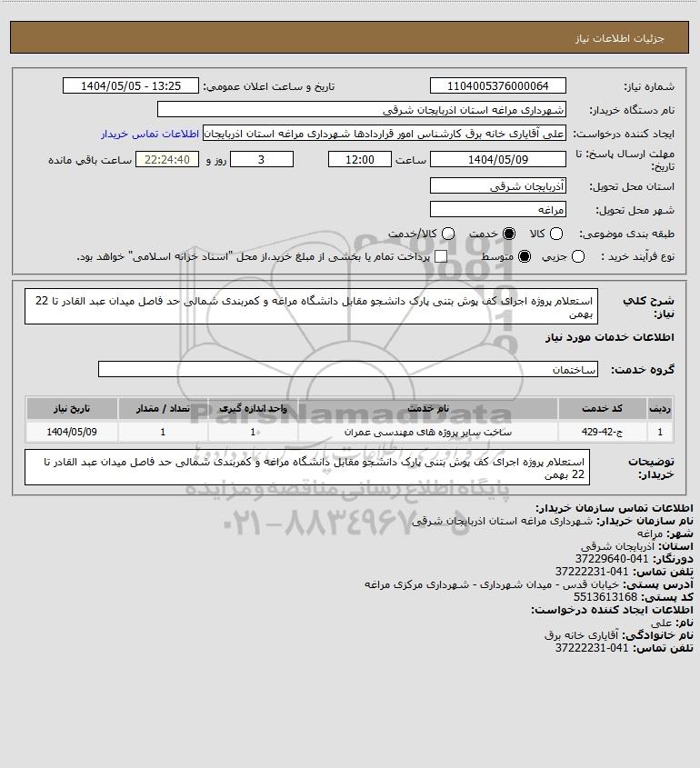Select the خدمت radio button
Screen dimensions: 700x768
(509, 234)
